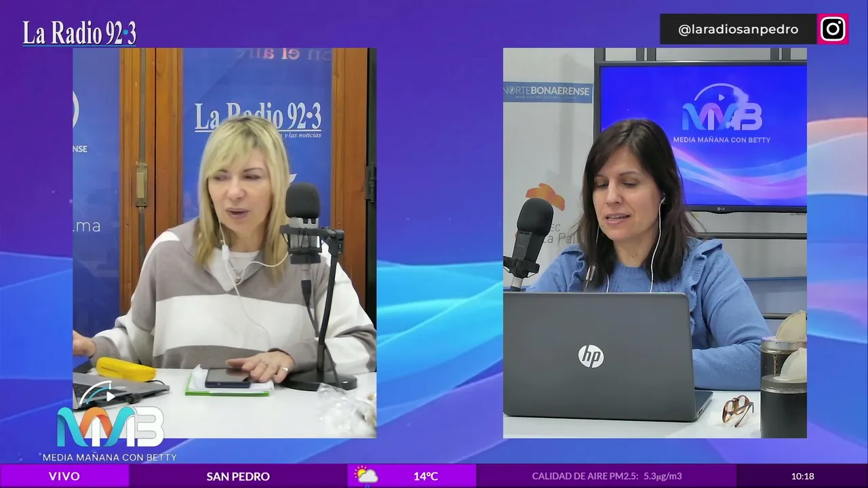Select the video feed with the HP laptop
Screen dimensions: 868x488
[x=655, y=243]
